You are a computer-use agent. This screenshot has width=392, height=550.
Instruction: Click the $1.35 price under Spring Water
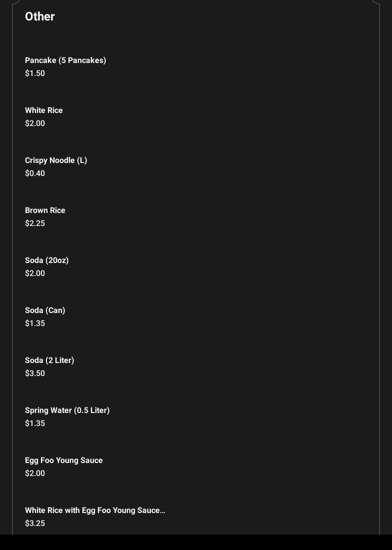35,423
